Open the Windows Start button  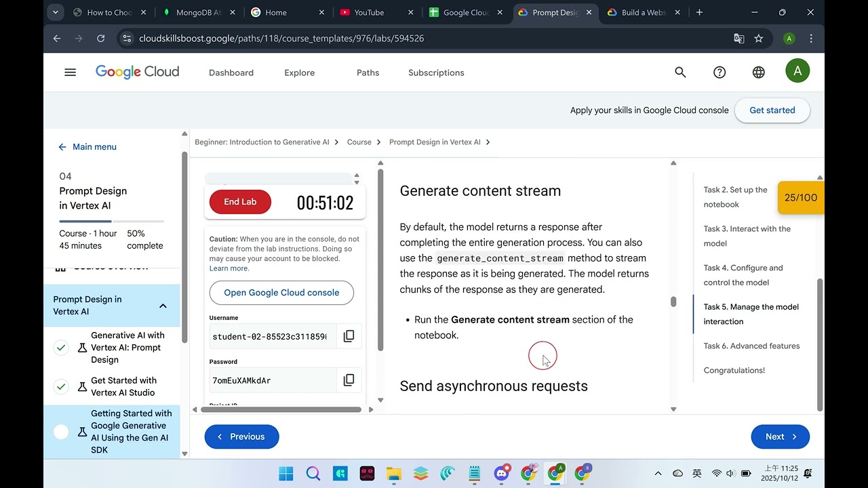point(286,473)
